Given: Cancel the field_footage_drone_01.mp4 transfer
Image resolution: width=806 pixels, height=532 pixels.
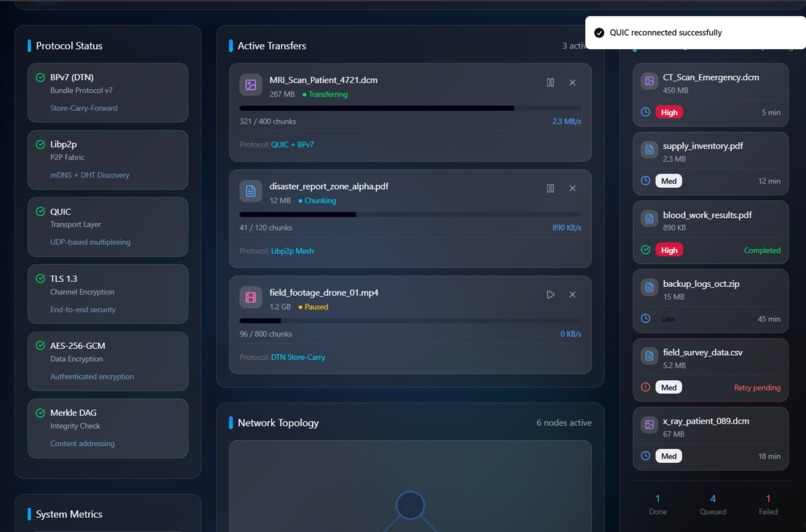Looking at the screenshot, I should pos(572,295).
